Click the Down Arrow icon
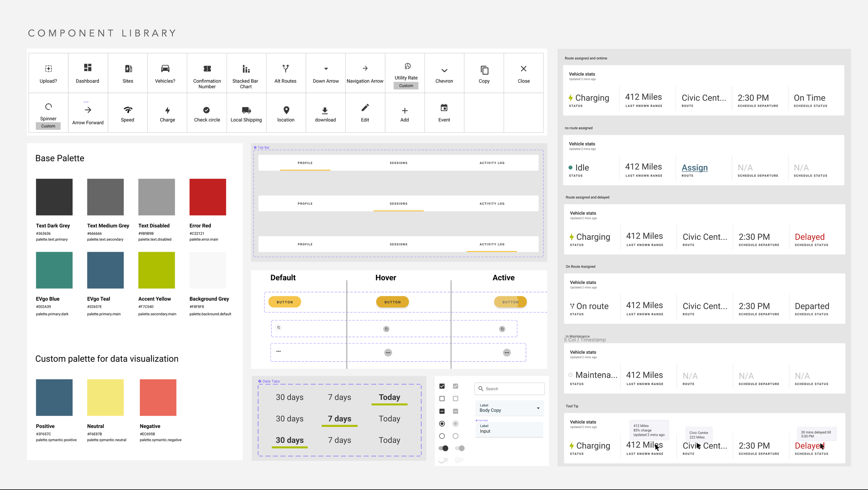The image size is (868, 490). [x=326, y=69]
